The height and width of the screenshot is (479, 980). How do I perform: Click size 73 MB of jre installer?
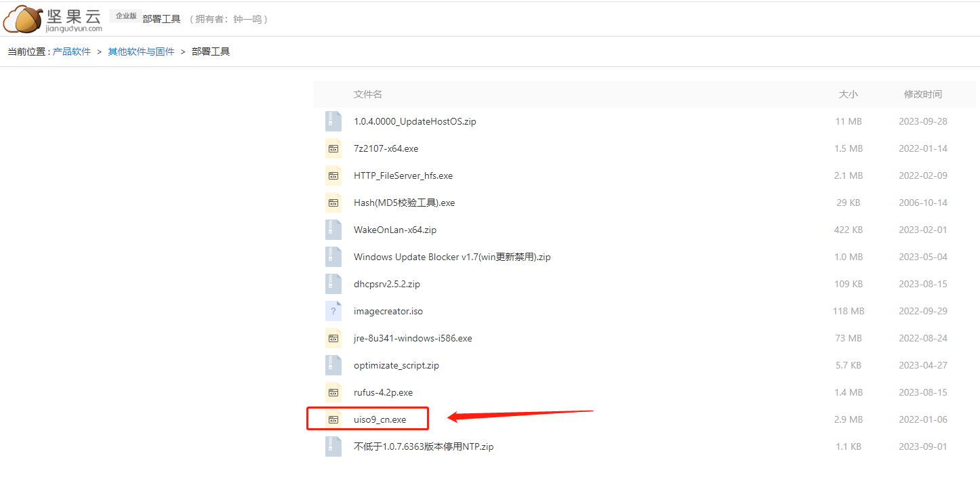849,338
